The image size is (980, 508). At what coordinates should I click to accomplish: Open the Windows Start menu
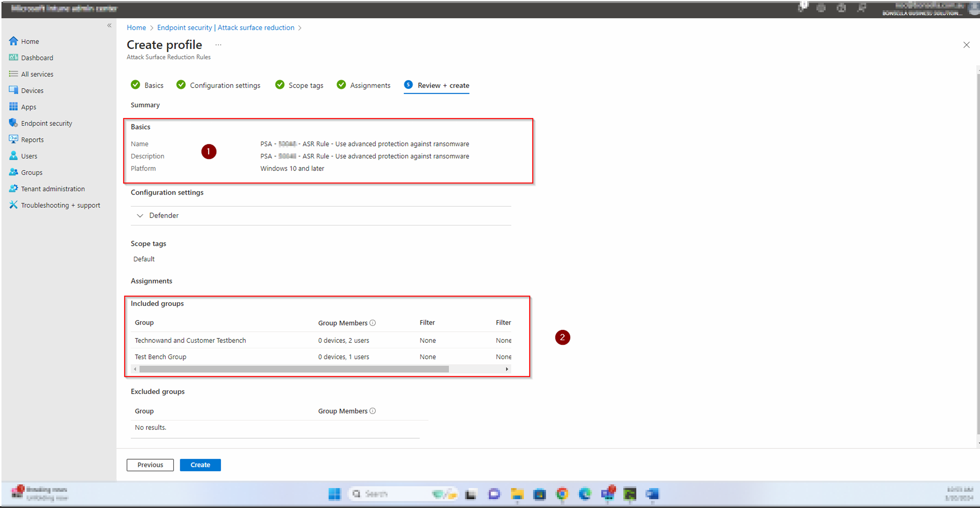(335, 494)
